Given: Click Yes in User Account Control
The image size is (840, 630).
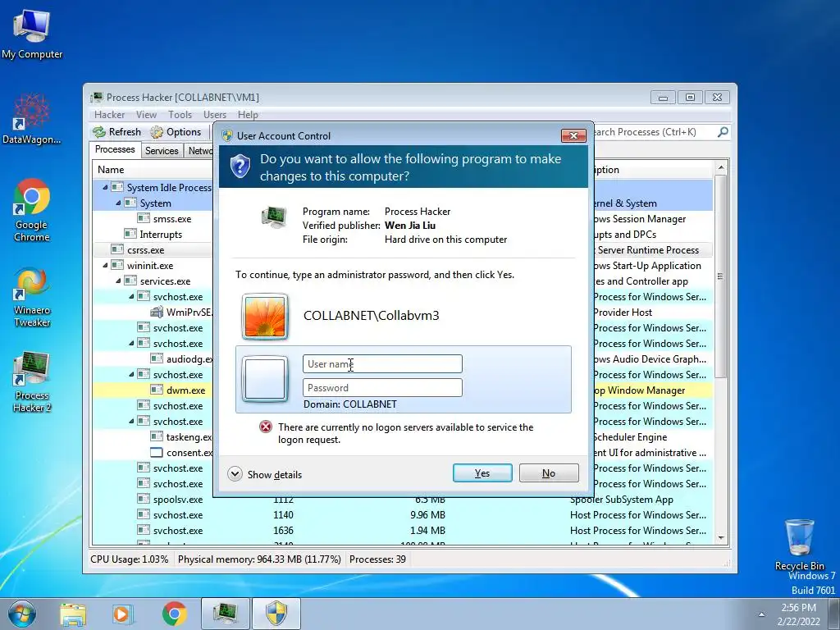Looking at the screenshot, I should click(x=482, y=473).
